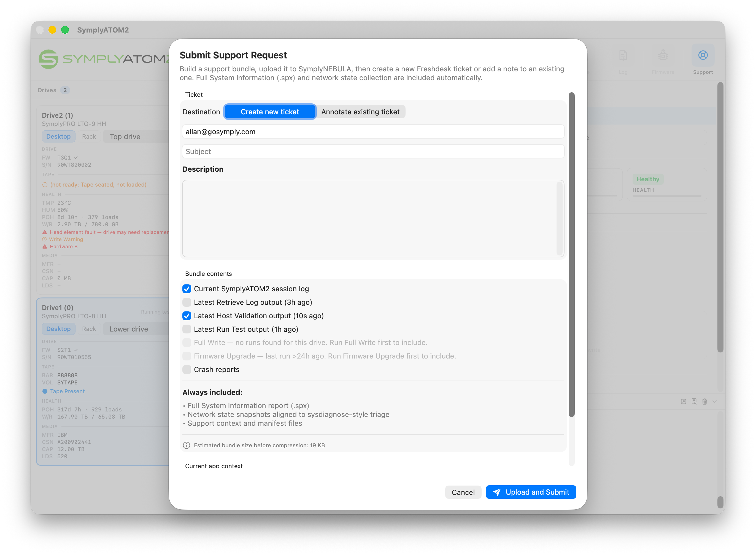Open the Log toolbar icon
Screen dimensions: 756x555
(623, 55)
